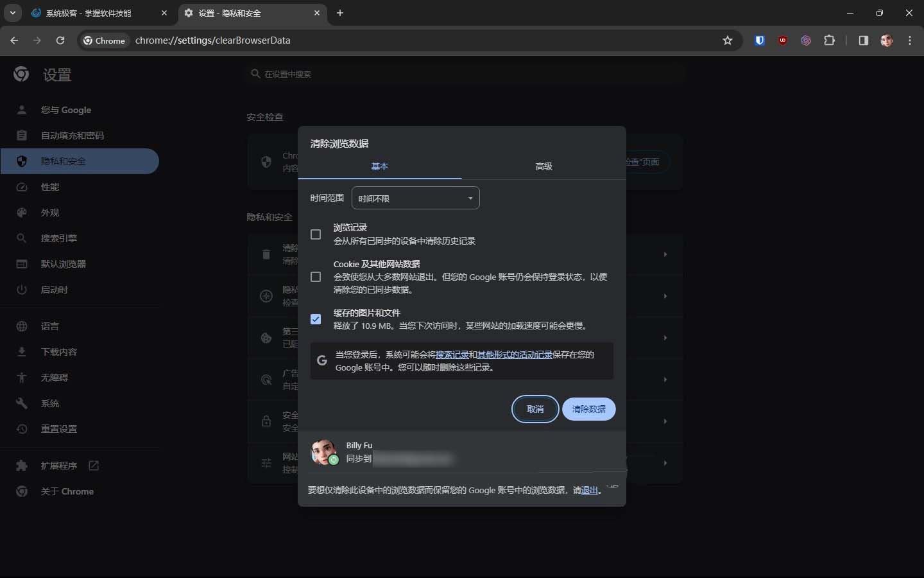924x578 pixels.
Task: Open the 搜索记录 link
Action: click(x=452, y=355)
